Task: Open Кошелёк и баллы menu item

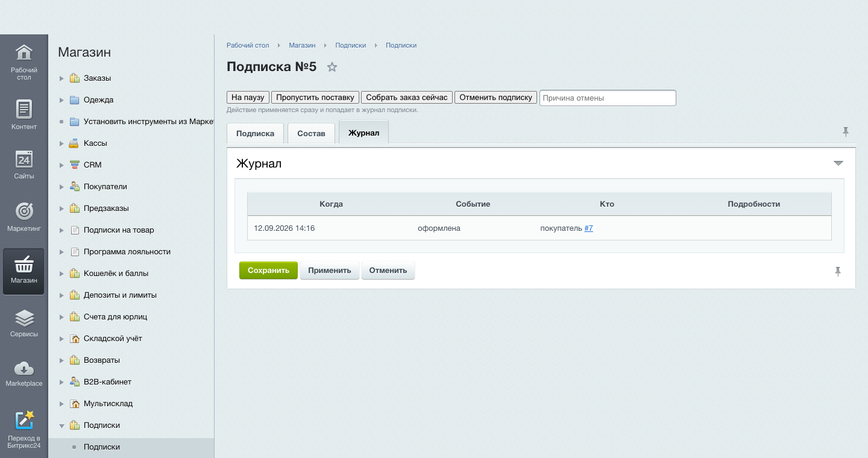Action: pyautogui.click(x=116, y=274)
